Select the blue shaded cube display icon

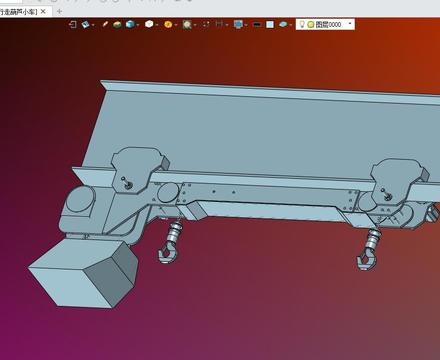point(130,24)
